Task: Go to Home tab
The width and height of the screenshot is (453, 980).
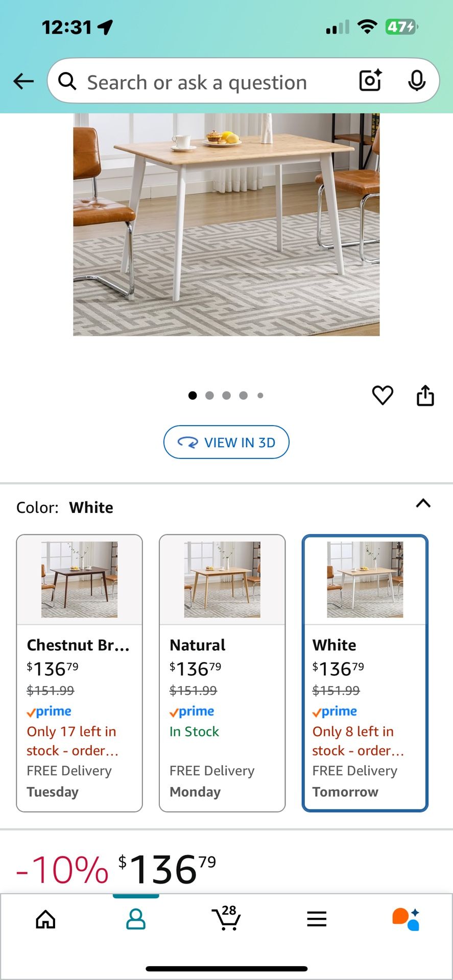Action: (x=45, y=920)
